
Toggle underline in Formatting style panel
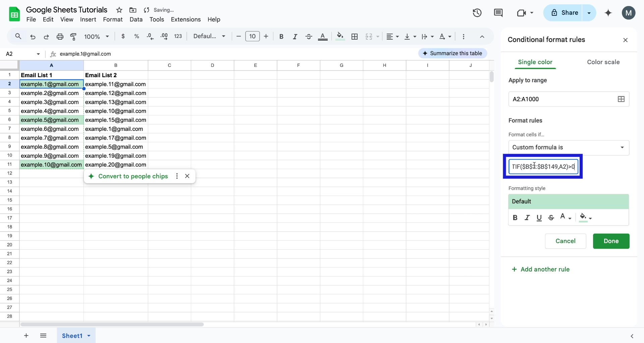[539, 217]
